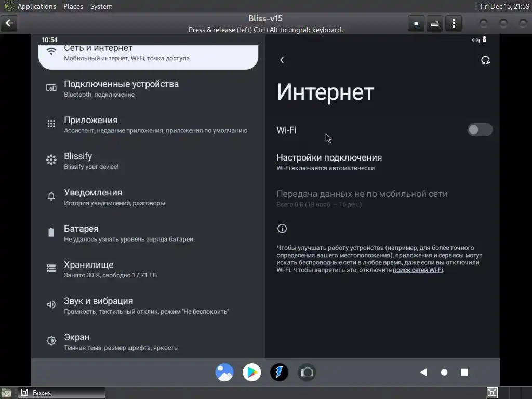Viewport: 532px width, 399px height.
Task: Open Батарея settings entry
Action: point(148,233)
